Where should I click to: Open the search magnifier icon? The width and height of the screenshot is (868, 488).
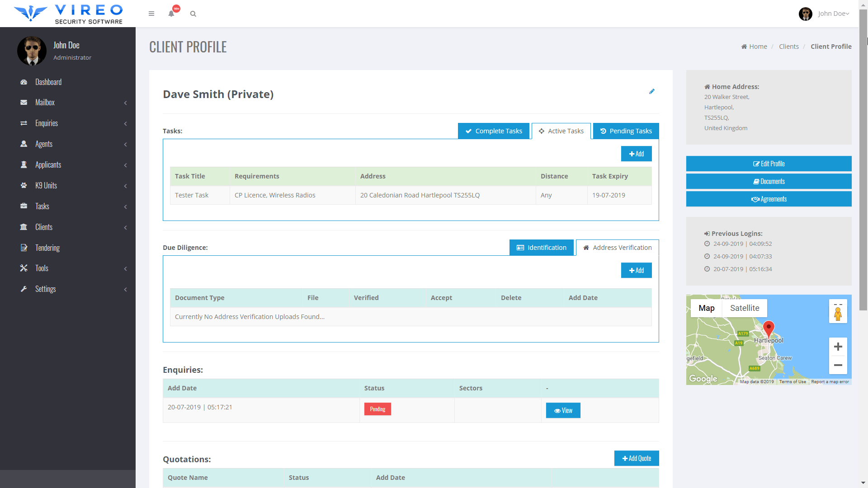pyautogui.click(x=193, y=14)
